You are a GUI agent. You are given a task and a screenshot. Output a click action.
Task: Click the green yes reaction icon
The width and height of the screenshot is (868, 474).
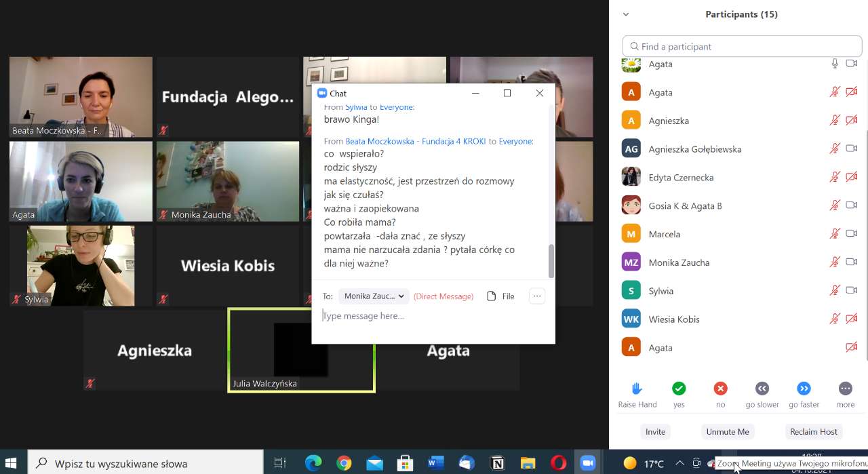(x=679, y=389)
